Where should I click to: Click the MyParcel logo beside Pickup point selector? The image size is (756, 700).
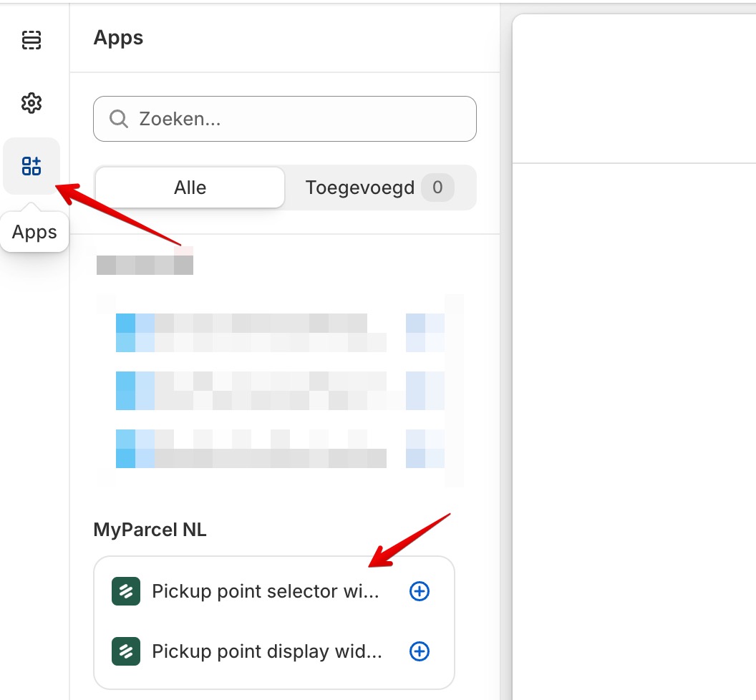[127, 591]
